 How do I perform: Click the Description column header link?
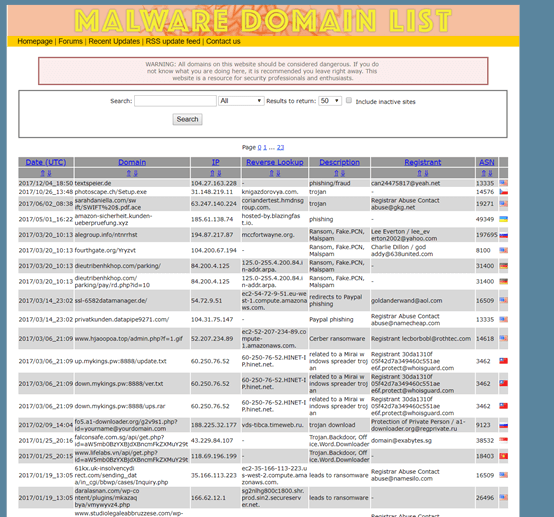click(x=340, y=162)
